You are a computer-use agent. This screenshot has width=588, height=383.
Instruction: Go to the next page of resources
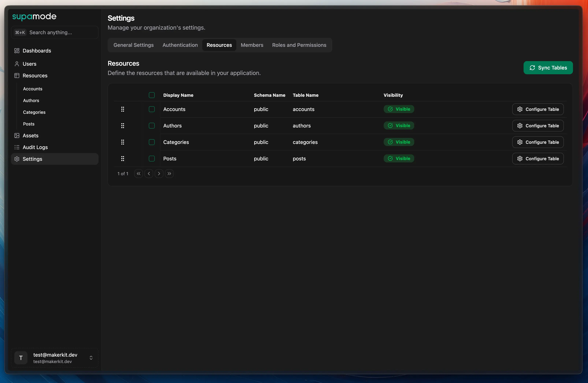(159, 174)
